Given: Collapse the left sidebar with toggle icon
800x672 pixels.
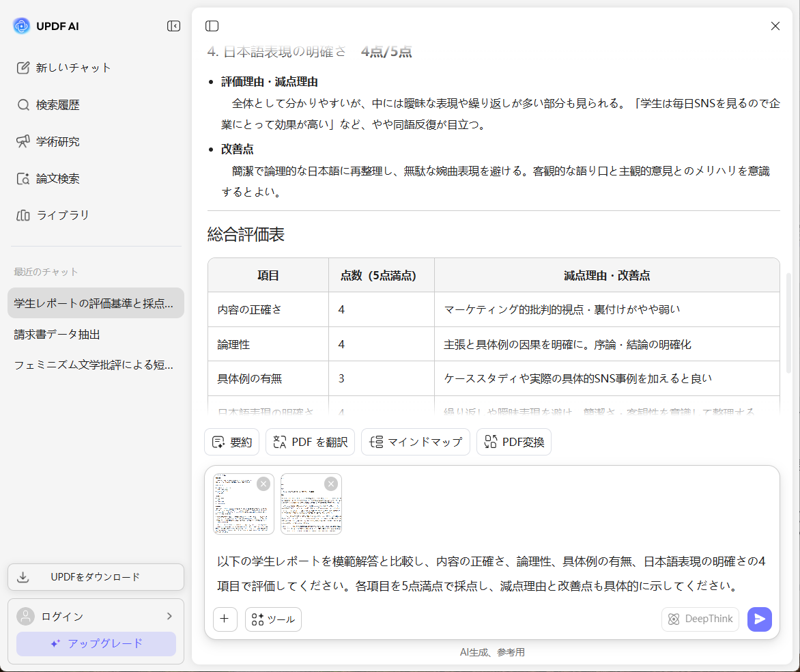Looking at the screenshot, I should coord(173,26).
